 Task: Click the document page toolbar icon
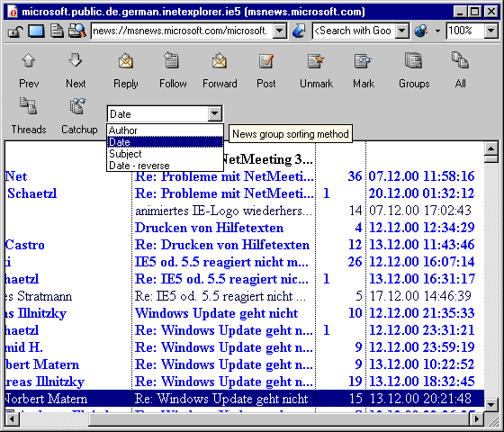(57, 31)
